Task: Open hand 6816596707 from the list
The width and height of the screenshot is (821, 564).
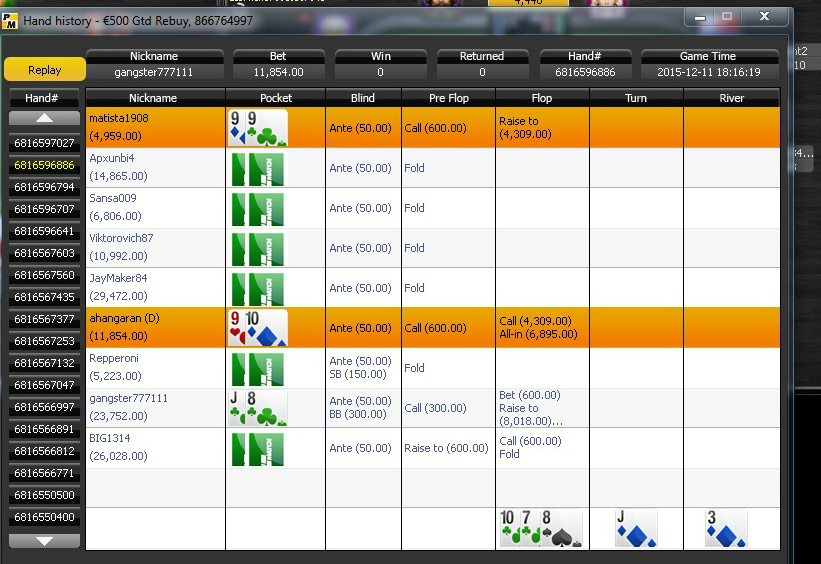Action: [x=45, y=209]
